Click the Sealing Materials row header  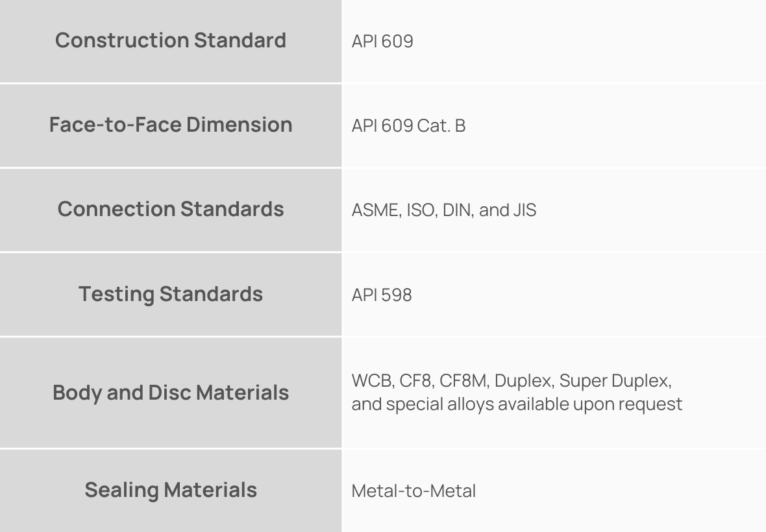point(171,490)
